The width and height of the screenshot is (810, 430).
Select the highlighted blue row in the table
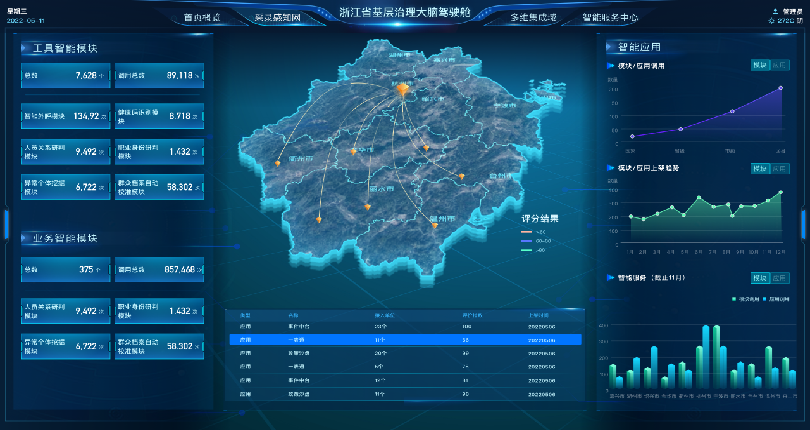[x=405, y=340]
